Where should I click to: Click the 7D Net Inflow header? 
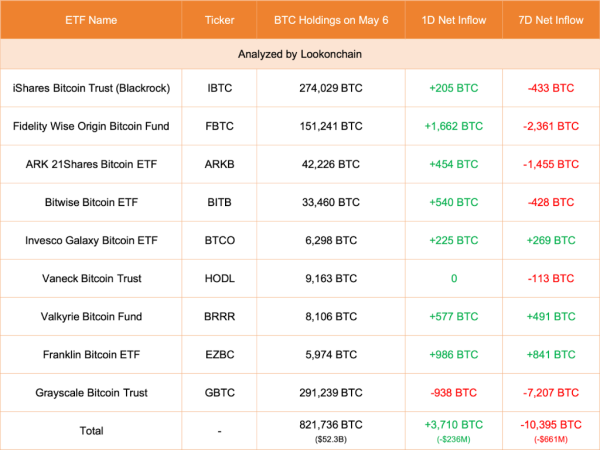[x=551, y=20]
